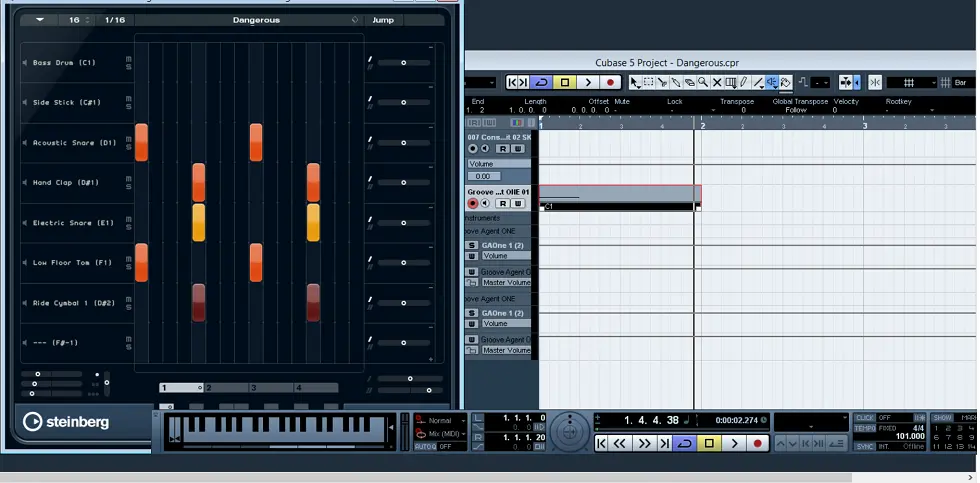Open Groove Agent top-left arrow menu
The height and width of the screenshot is (483, 980).
tap(40, 20)
